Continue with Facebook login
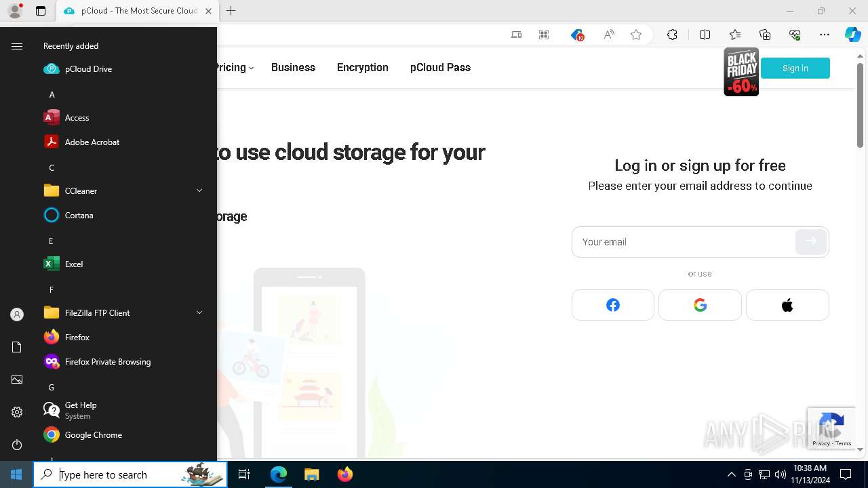Viewport: 868px width, 488px height. pos(613,305)
